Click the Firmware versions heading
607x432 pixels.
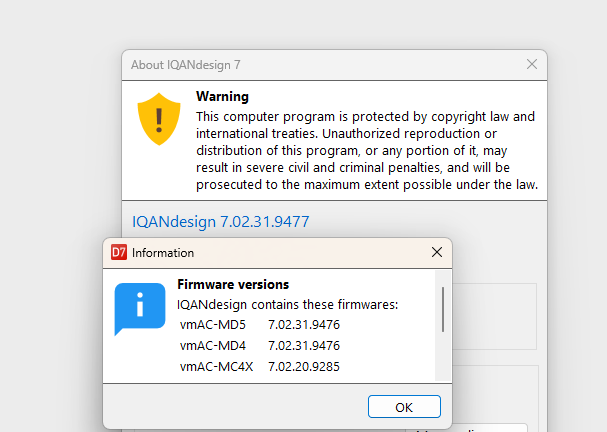pyautogui.click(x=233, y=285)
